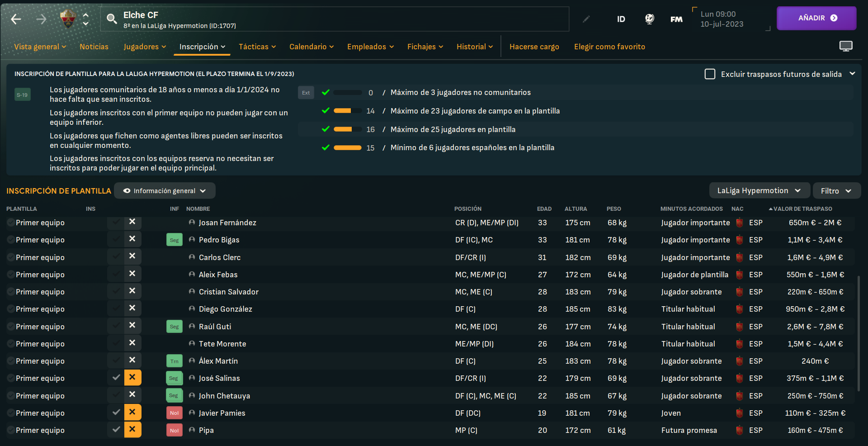Viewport: 868px width, 446px height.
Task: Toggle the X for Pedro Bigas
Action: [132, 239]
